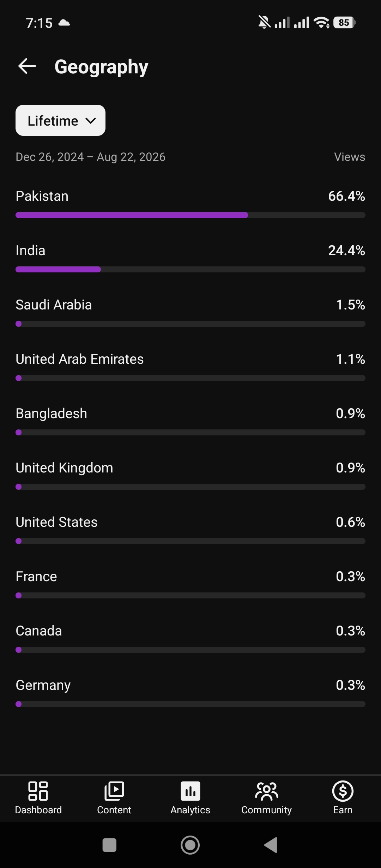381x868 pixels.
Task: Open the Dashboard tab icon
Action: point(38,791)
